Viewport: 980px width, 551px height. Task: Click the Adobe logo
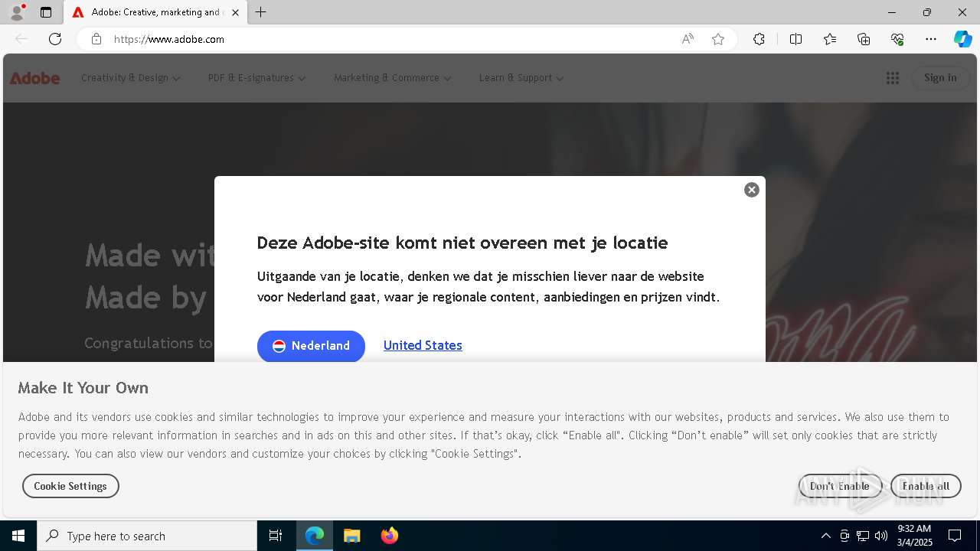pyautogui.click(x=34, y=78)
